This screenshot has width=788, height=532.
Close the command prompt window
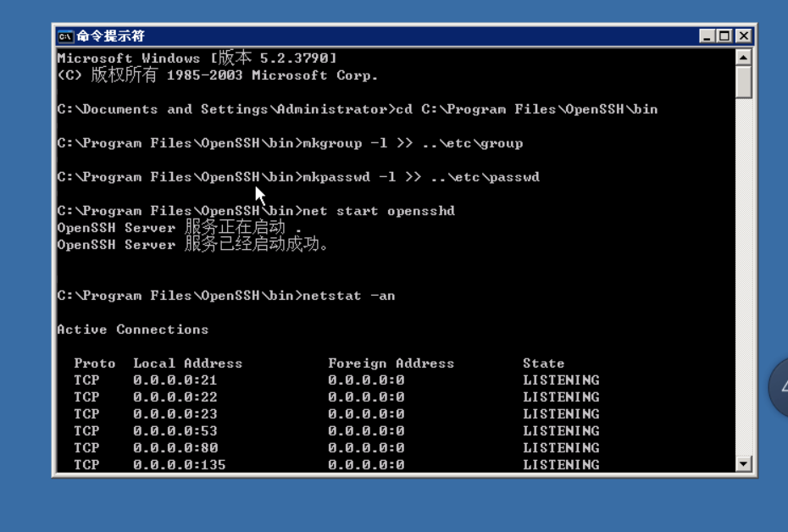[744, 36]
